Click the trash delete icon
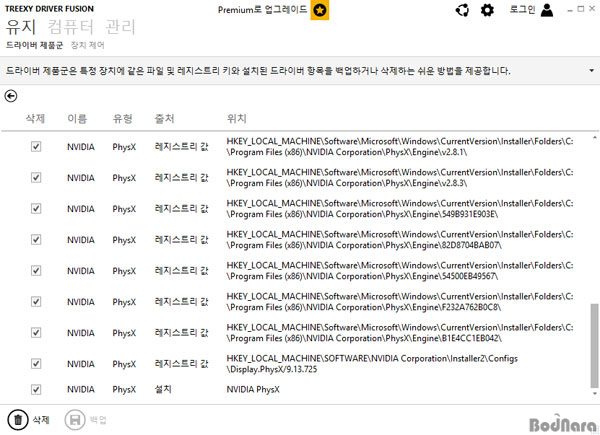 point(18,420)
